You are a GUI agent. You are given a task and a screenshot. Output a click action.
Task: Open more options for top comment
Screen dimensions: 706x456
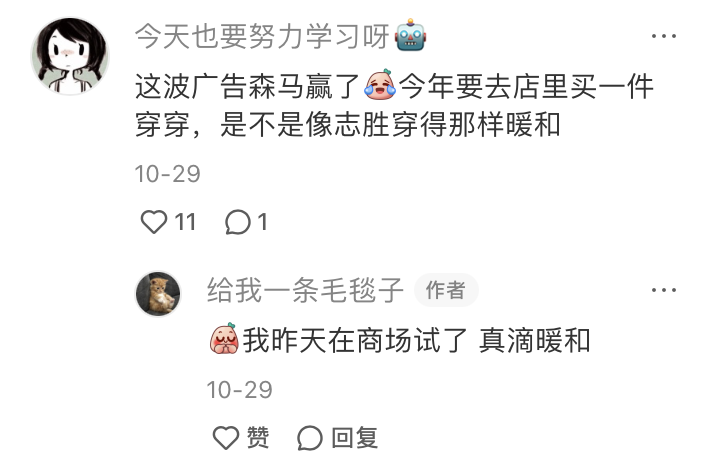[x=664, y=36]
